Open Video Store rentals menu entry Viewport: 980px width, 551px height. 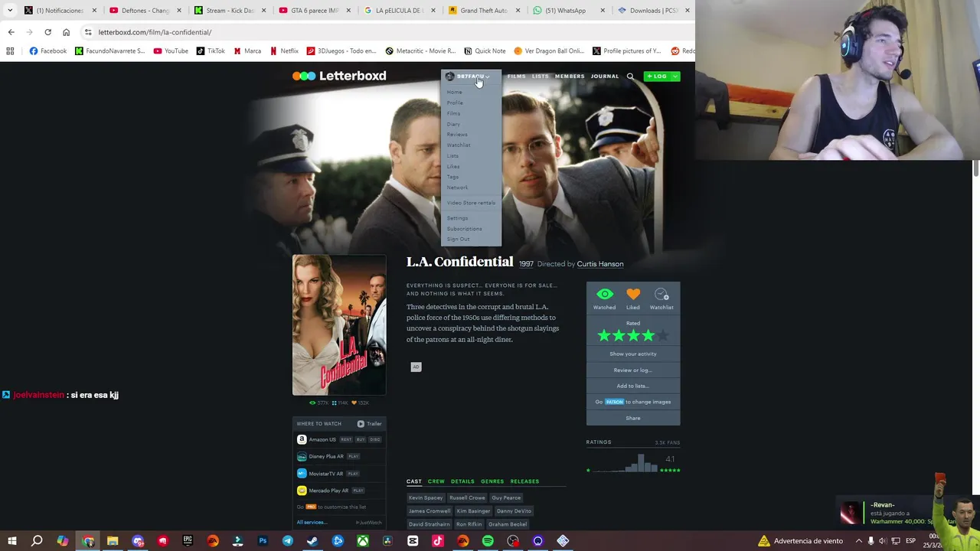pyautogui.click(x=471, y=203)
